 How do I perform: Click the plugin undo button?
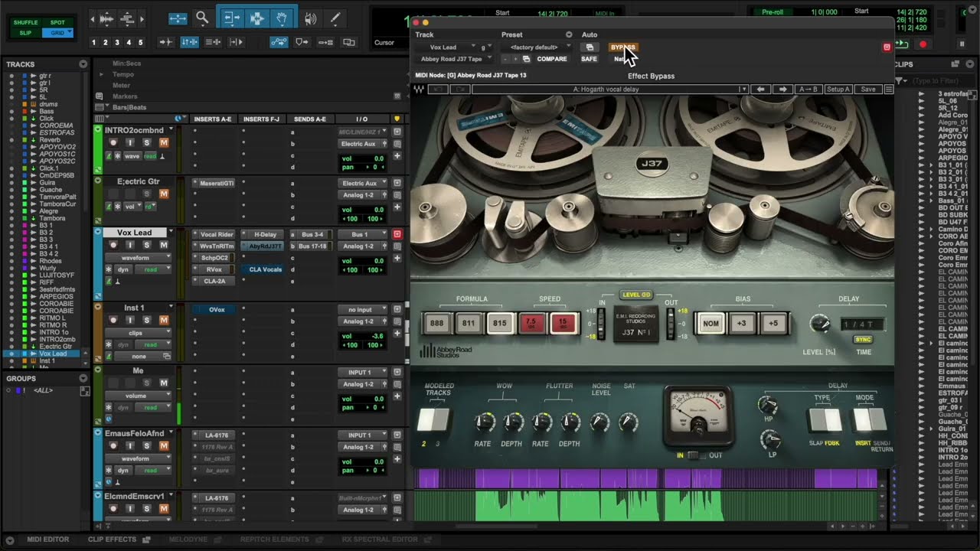click(x=438, y=90)
